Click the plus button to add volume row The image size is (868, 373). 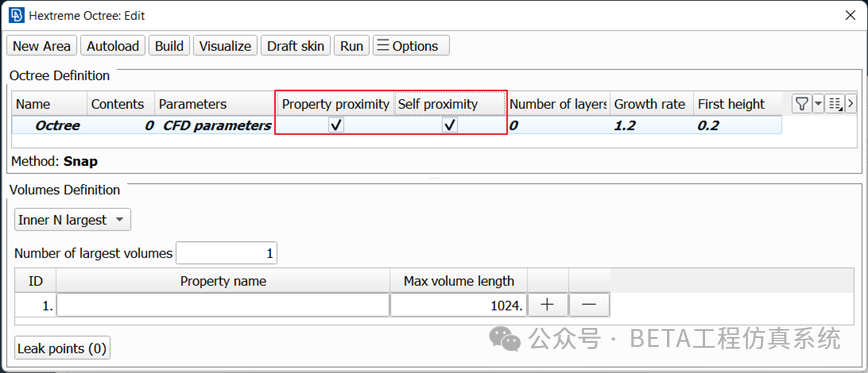(547, 305)
